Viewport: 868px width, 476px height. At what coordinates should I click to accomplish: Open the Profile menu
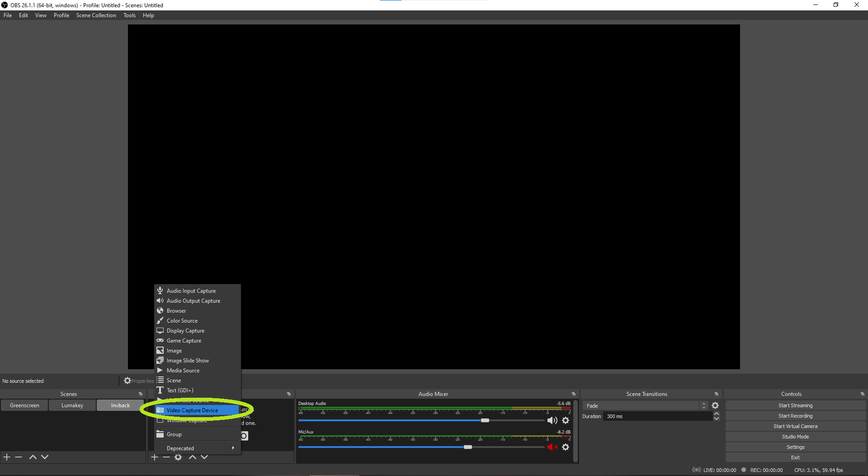61,15
